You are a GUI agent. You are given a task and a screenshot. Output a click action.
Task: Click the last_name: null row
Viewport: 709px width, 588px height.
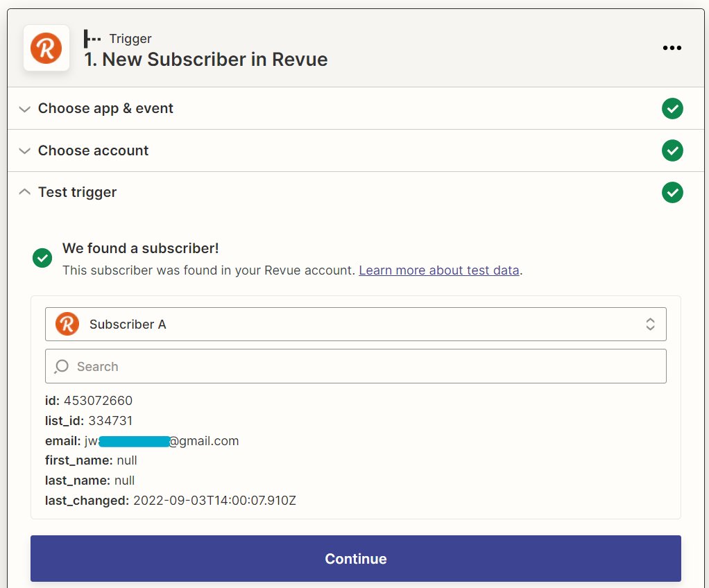(x=90, y=481)
